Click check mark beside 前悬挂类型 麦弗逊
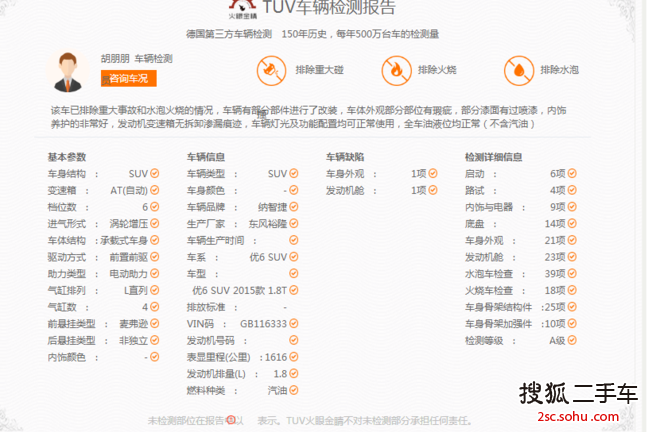 pos(155,323)
